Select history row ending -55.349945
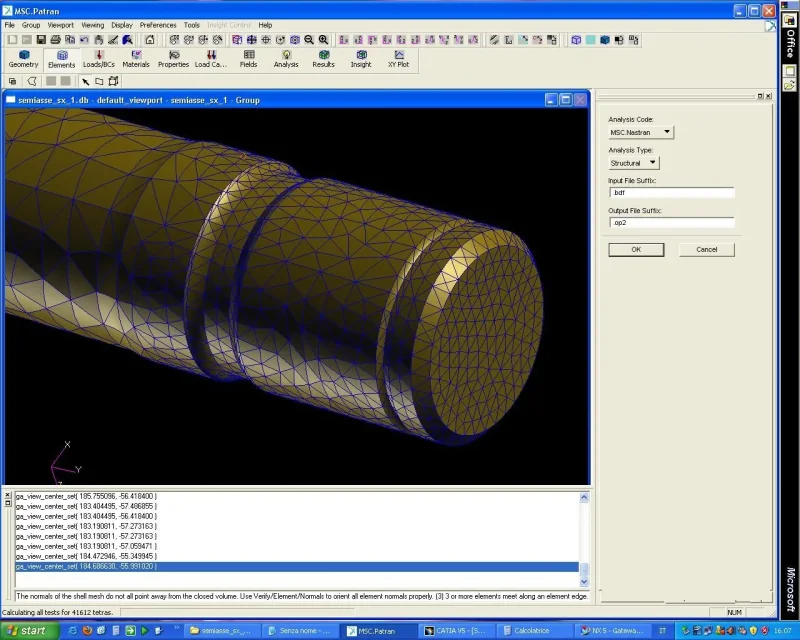Image resolution: width=800 pixels, height=640 pixels. pos(297,556)
